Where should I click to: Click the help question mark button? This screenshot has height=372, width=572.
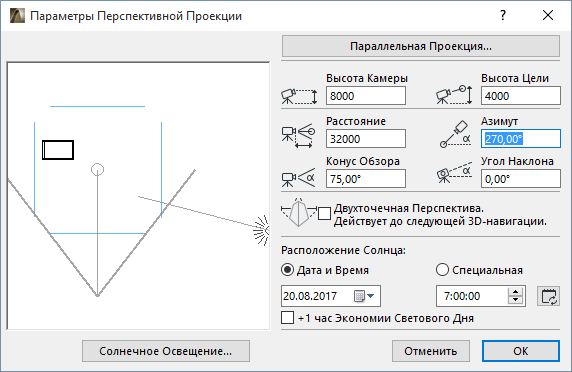pyautogui.click(x=503, y=15)
